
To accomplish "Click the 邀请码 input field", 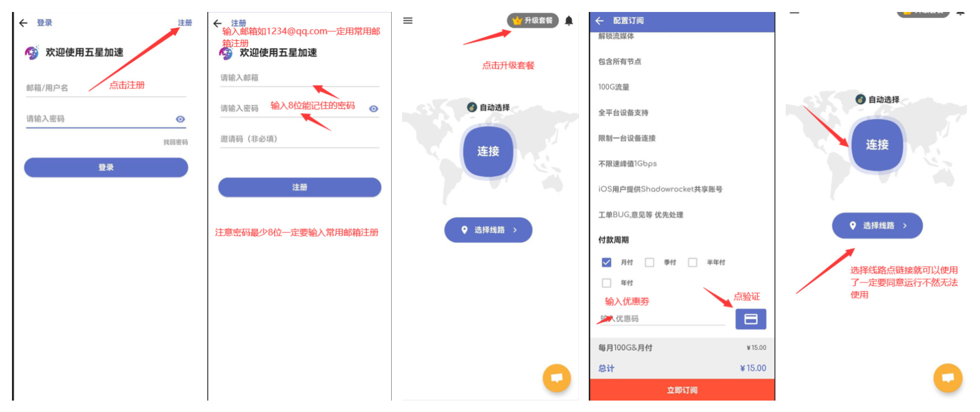I will click(x=299, y=139).
